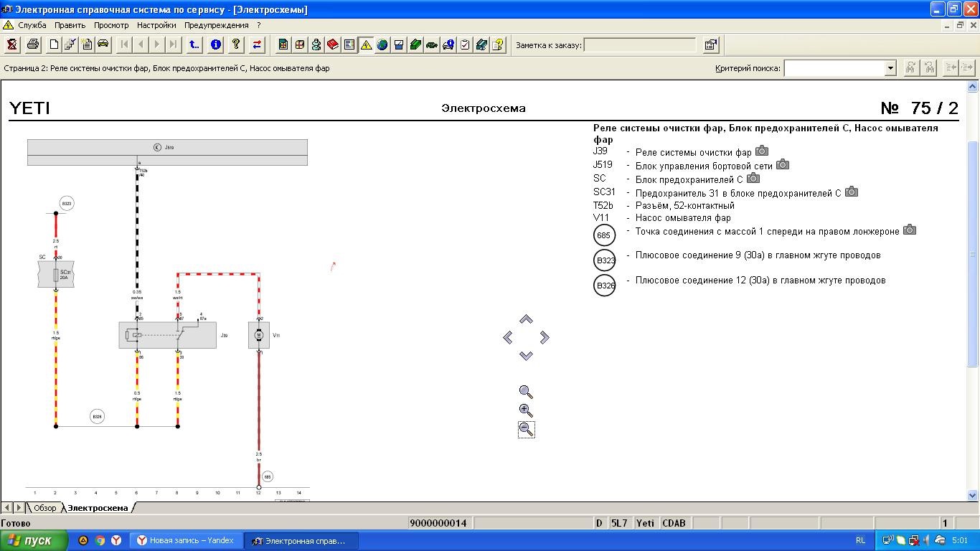The width and height of the screenshot is (980, 551).
Task: Open the Править menu
Action: tap(70, 25)
